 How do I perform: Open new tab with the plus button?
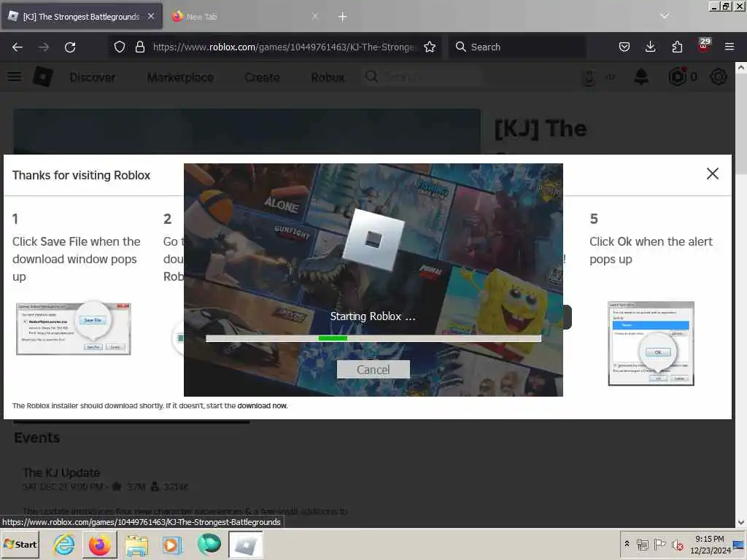pyautogui.click(x=343, y=17)
